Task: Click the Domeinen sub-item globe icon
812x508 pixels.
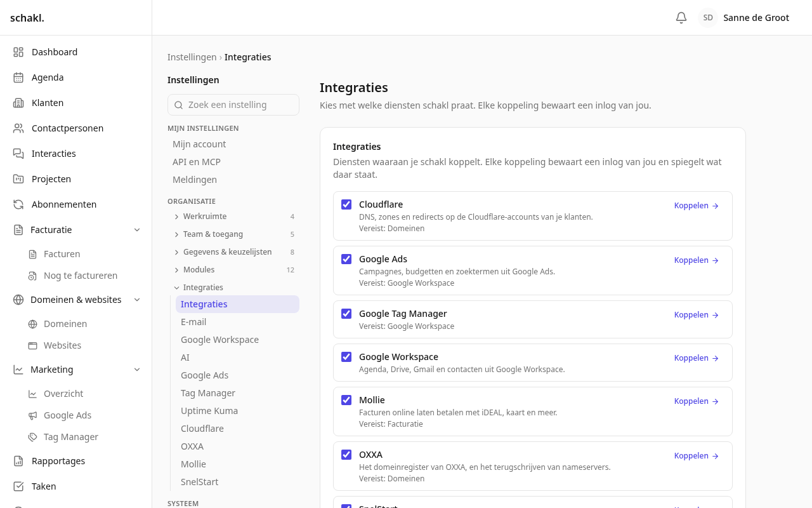Action: pos(32,324)
